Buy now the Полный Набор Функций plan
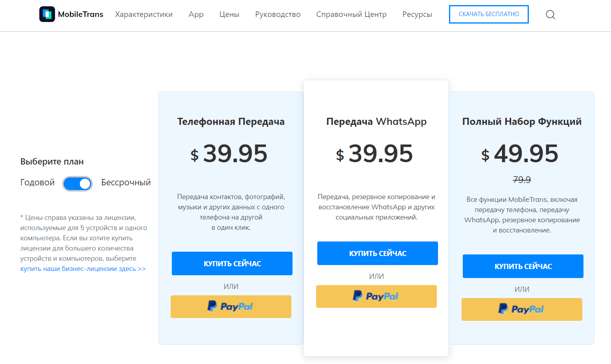Screen dimensions: 611x364 [x=523, y=266]
